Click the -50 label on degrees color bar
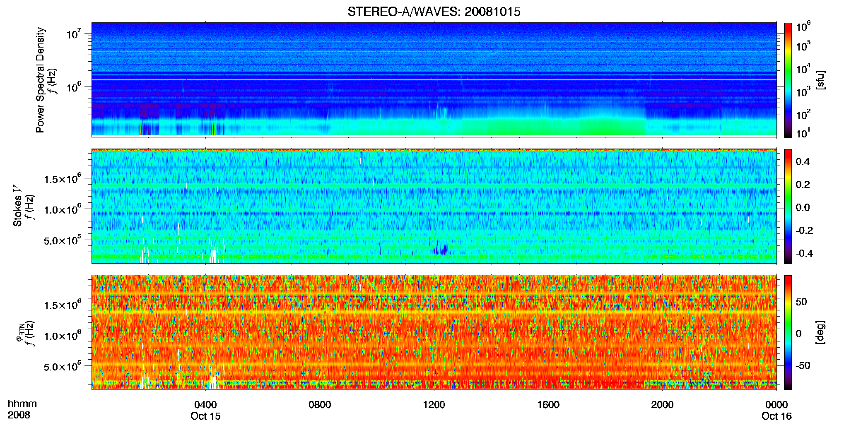The width and height of the screenshot is (868, 447). coord(803,365)
